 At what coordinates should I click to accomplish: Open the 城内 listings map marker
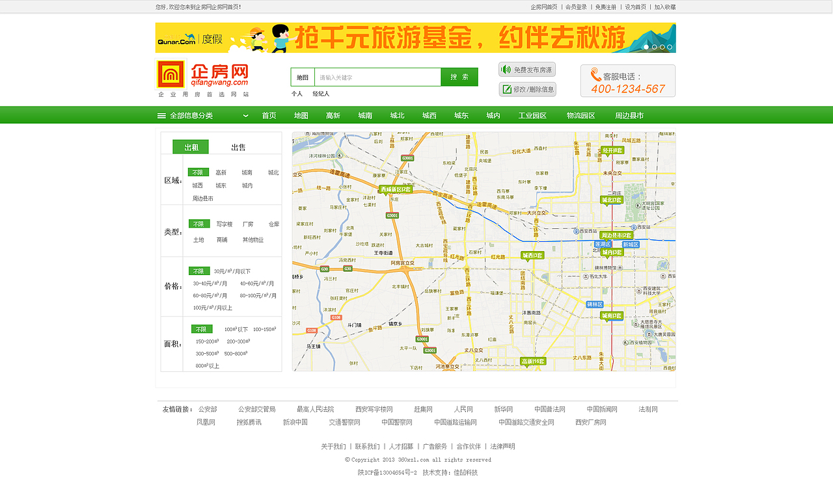(612, 252)
